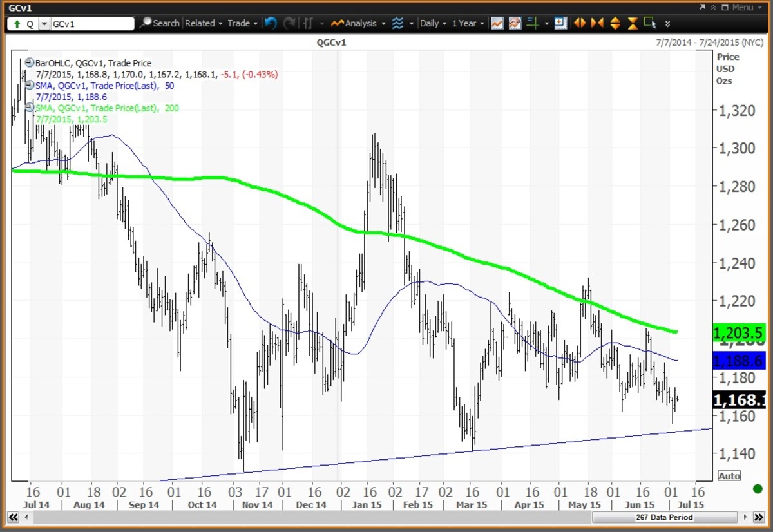
Task: Toggle the BarOHLC series legend marker
Action: click(30, 63)
